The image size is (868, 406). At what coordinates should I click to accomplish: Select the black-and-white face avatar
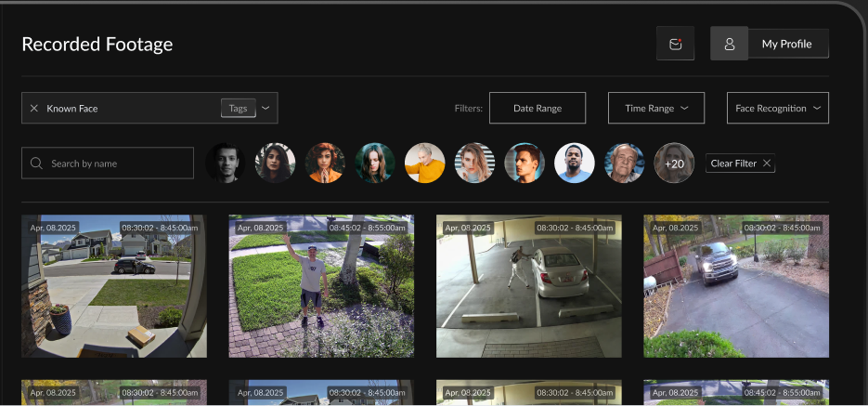tap(225, 163)
